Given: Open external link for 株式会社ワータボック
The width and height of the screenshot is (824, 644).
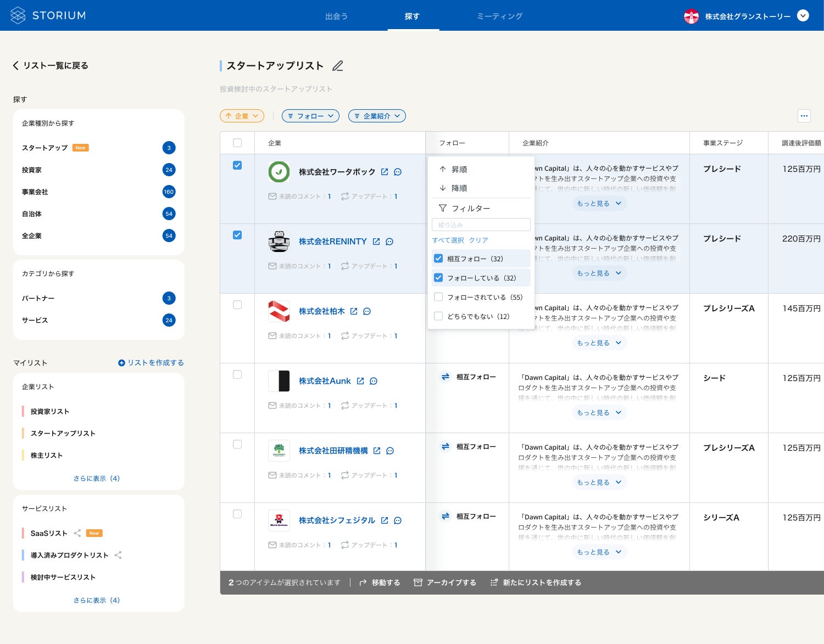Looking at the screenshot, I should 385,172.
